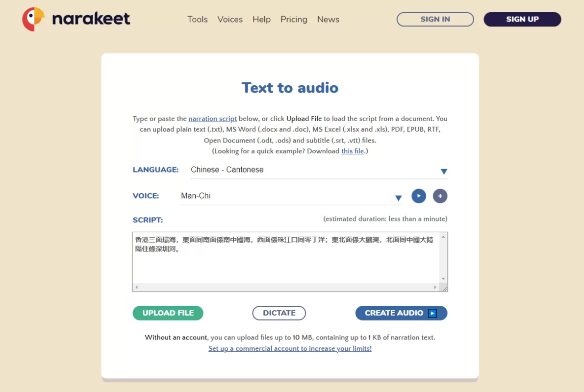Click the SCRIPT: label
The height and width of the screenshot is (392, 584).
[x=148, y=220]
